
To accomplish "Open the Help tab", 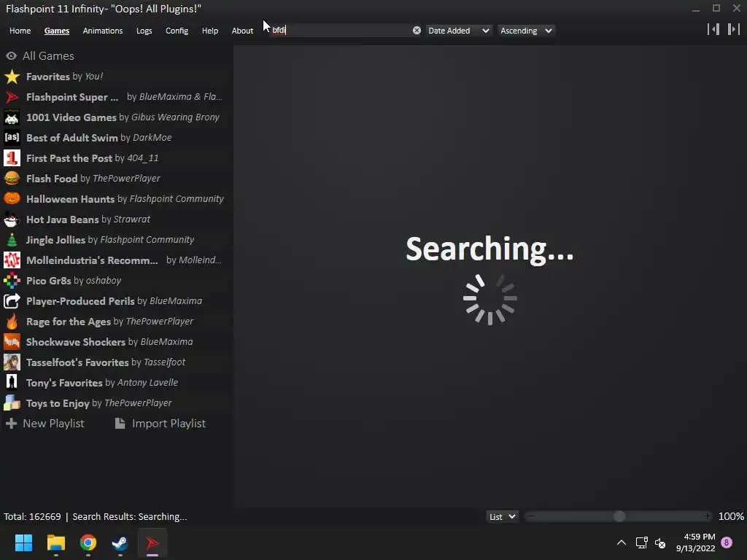I will coord(209,31).
